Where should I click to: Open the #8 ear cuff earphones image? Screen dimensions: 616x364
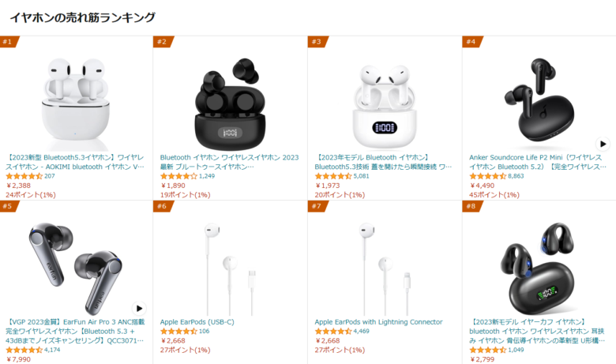coord(538,268)
